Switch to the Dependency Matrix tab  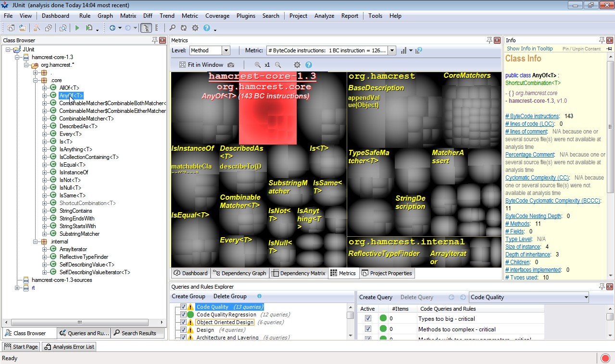(298, 273)
